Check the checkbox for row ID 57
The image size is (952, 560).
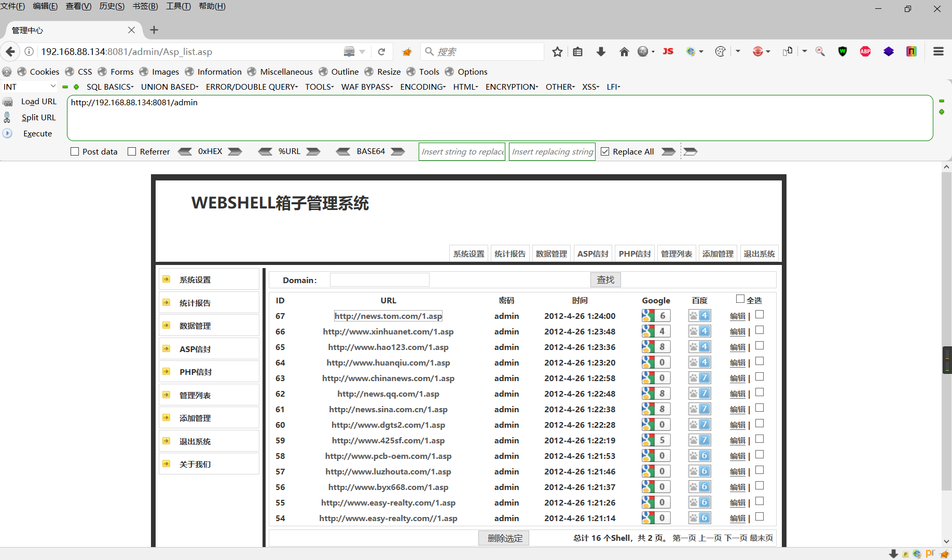(760, 470)
